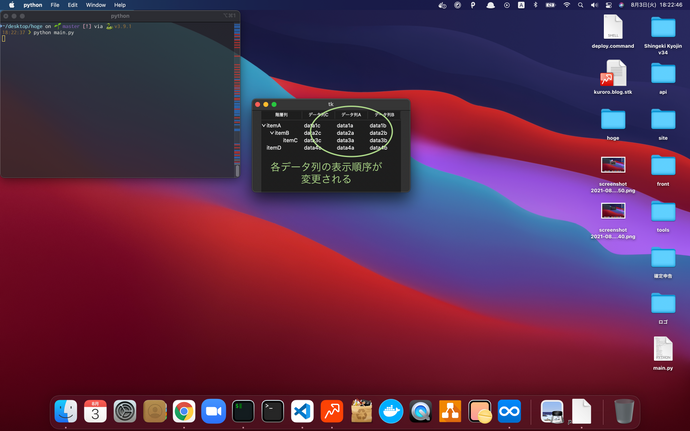The height and width of the screenshot is (431, 690).
Task: Click the データ列B column header
Action: pos(384,115)
